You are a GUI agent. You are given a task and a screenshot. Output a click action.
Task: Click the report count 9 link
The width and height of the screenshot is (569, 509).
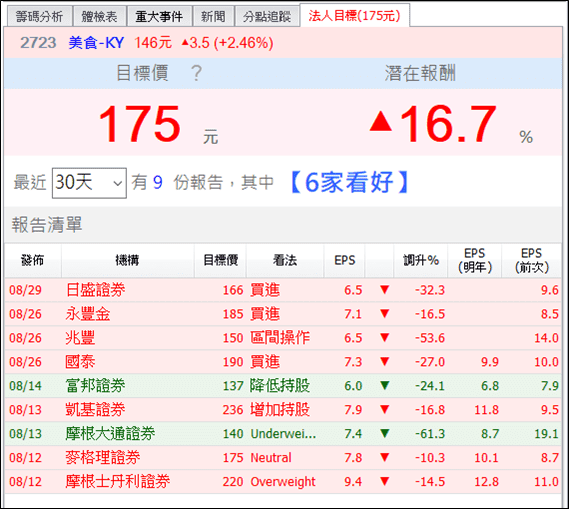tap(157, 182)
